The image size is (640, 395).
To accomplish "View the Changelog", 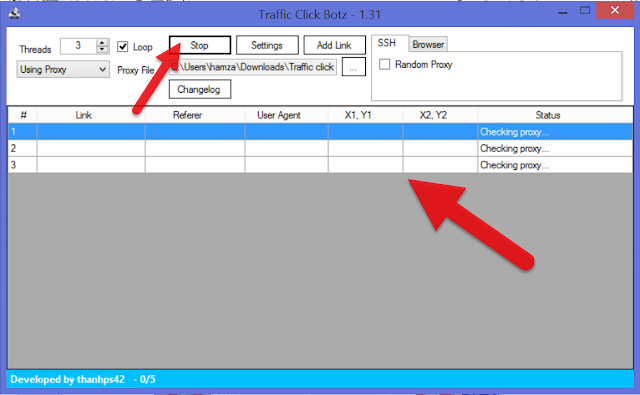I will coord(200,89).
